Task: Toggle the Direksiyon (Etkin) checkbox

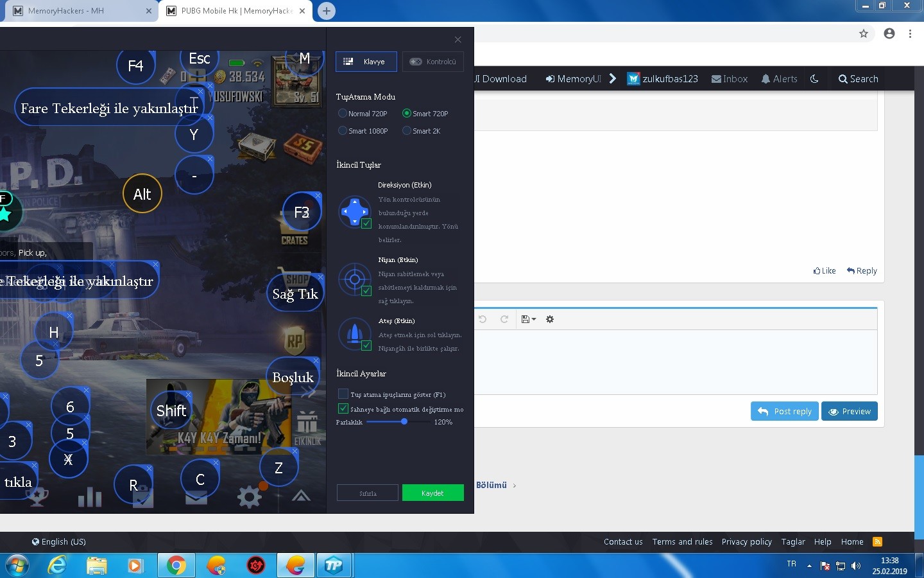Action: point(366,223)
